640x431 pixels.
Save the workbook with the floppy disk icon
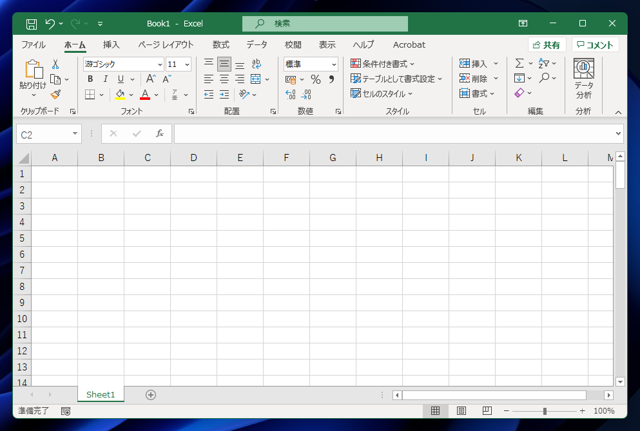31,24
